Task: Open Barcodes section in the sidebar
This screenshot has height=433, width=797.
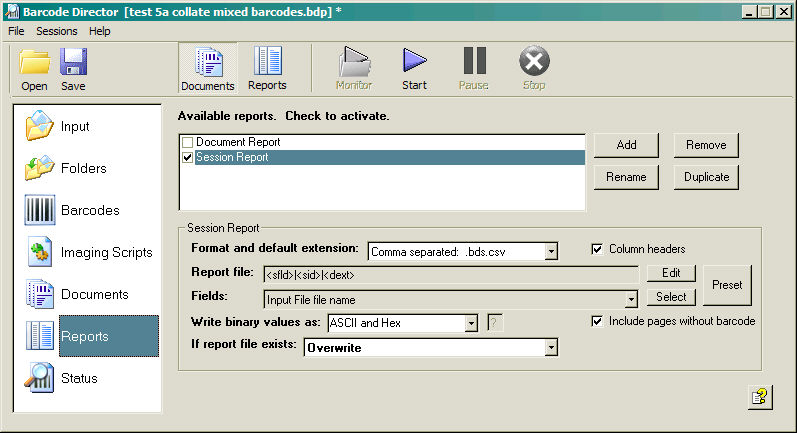Action: 87,211
